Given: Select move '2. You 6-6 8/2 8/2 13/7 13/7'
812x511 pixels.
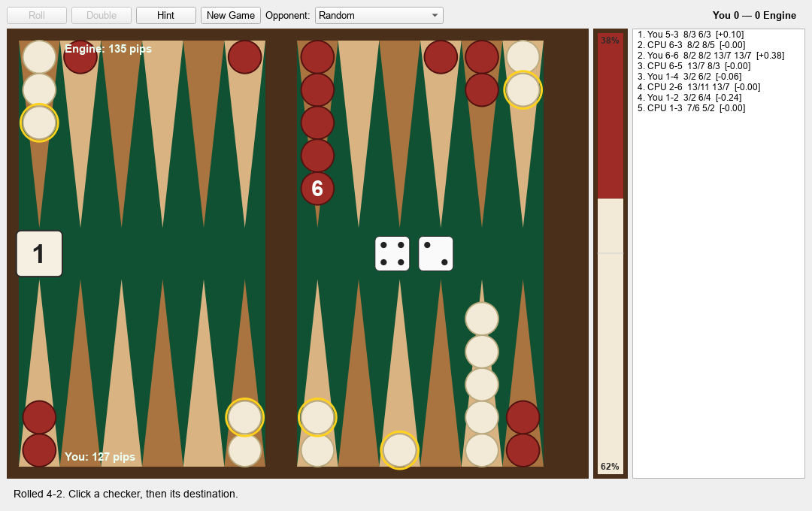Looking at the screenshot, I should pos(711,56).
